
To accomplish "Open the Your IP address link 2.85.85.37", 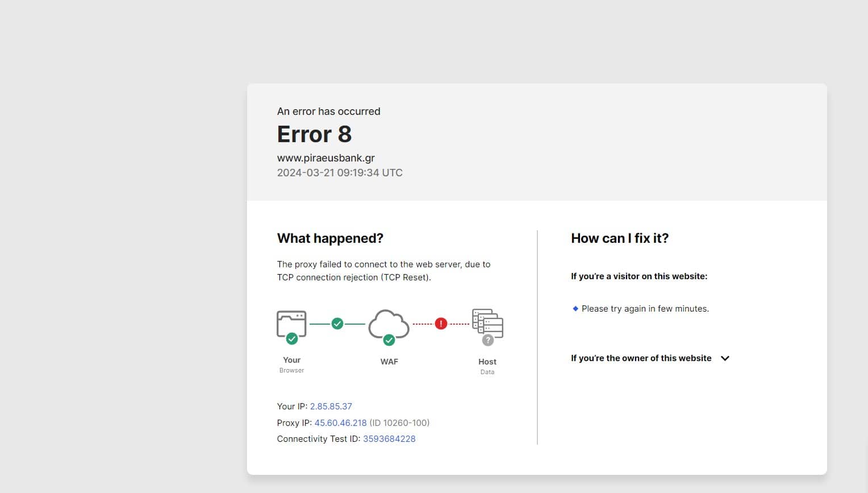I will pos(331,406).
